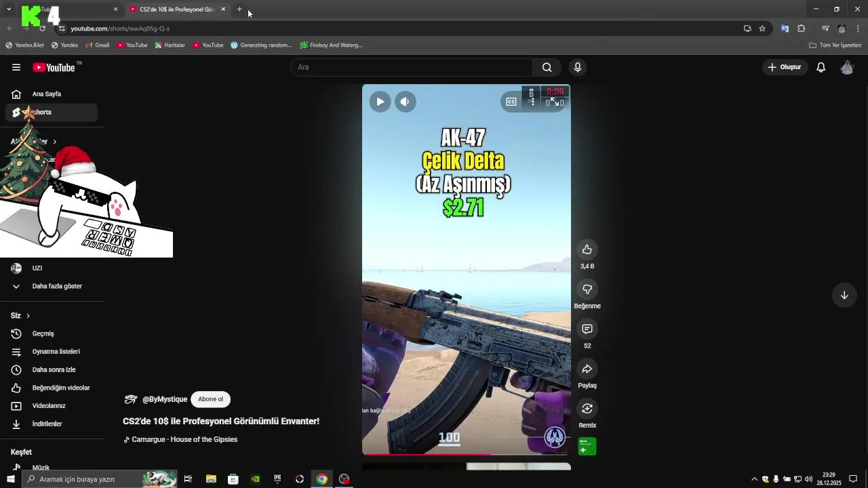Open the Chrome extensions puzzle menu
The width and height of the screenshot is (868, 488).
pos(801,28)
